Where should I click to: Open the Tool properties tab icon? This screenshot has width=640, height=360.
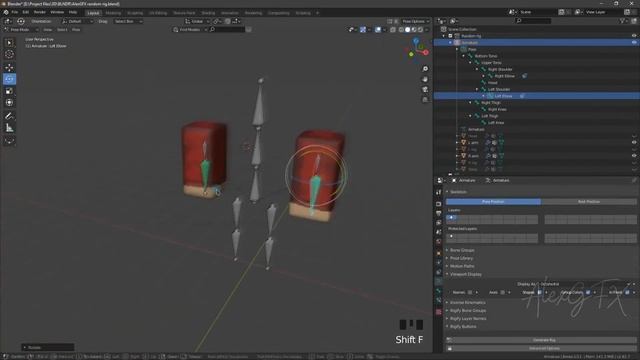(439, 192)
